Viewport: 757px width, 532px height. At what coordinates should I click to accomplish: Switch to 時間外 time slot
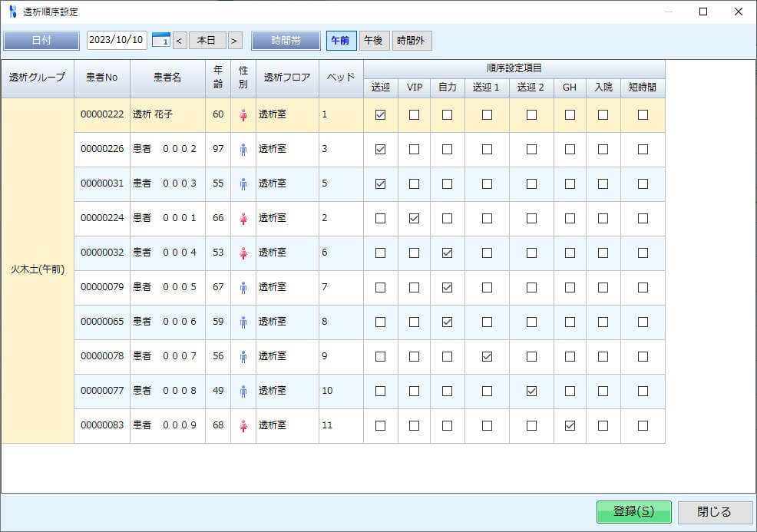tap(412, 41)
